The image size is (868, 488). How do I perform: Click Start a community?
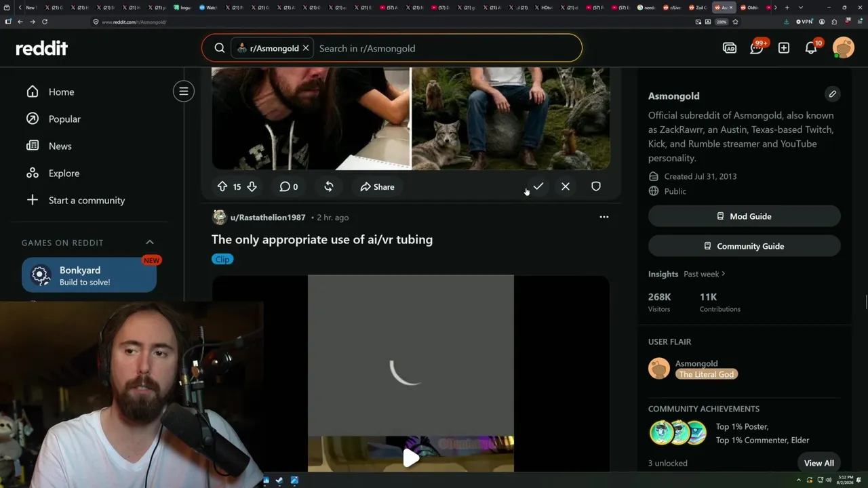(x=86, y=200)
